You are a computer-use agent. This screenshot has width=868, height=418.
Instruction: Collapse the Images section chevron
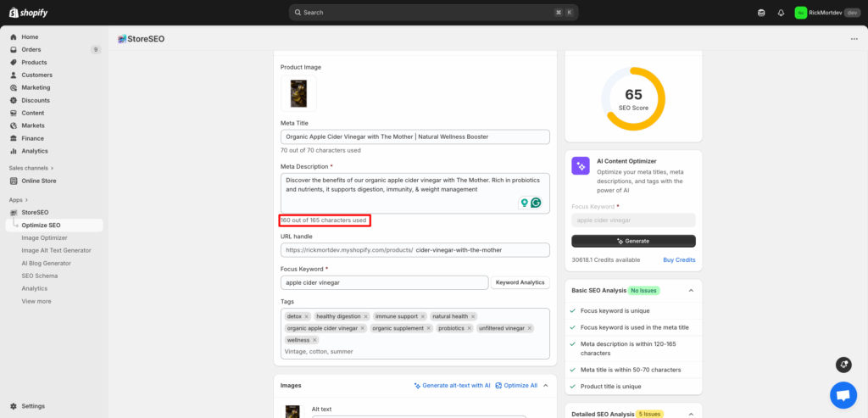pyautogui.click(x=545, y=385)
